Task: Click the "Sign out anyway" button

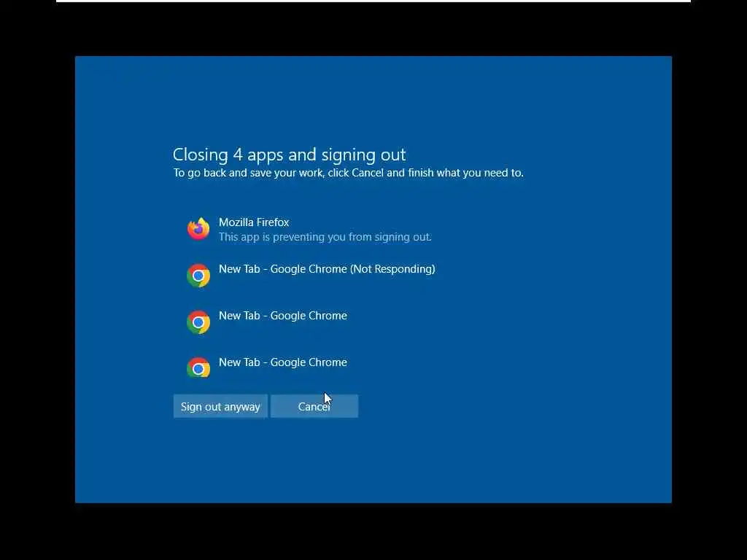Action: coord(220,406)
